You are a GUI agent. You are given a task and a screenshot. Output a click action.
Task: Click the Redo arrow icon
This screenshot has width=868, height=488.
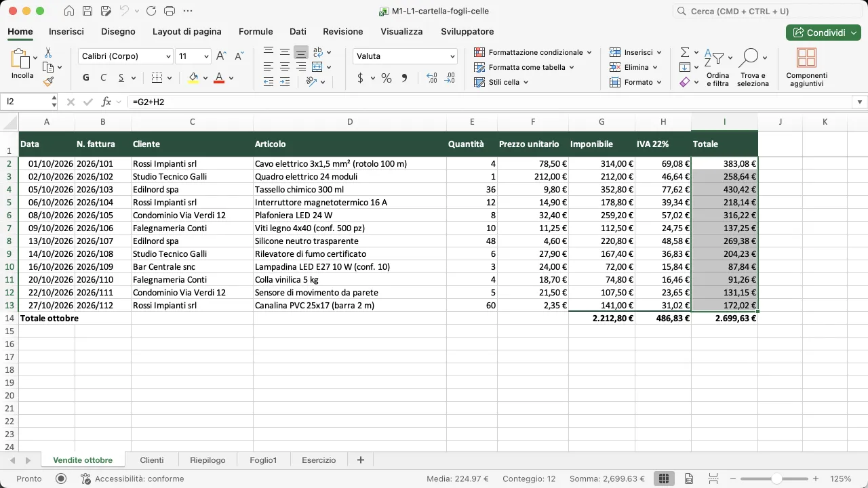tap(151, 11)
